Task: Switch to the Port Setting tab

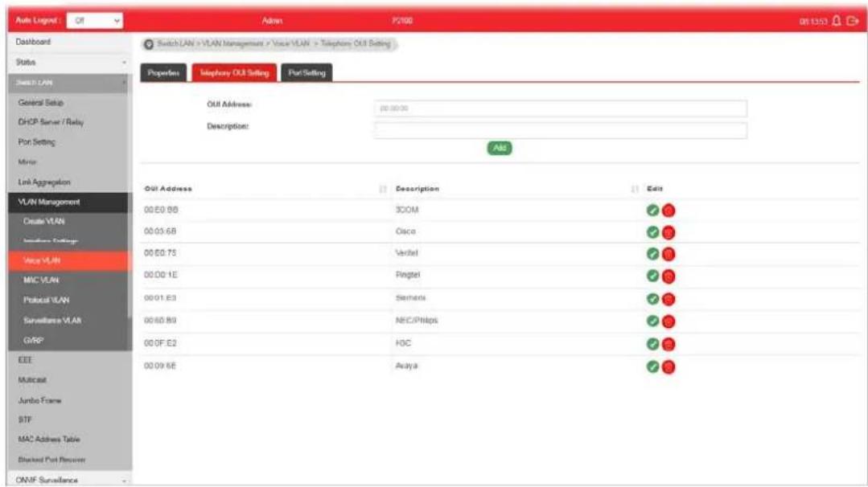Action: 306,73
